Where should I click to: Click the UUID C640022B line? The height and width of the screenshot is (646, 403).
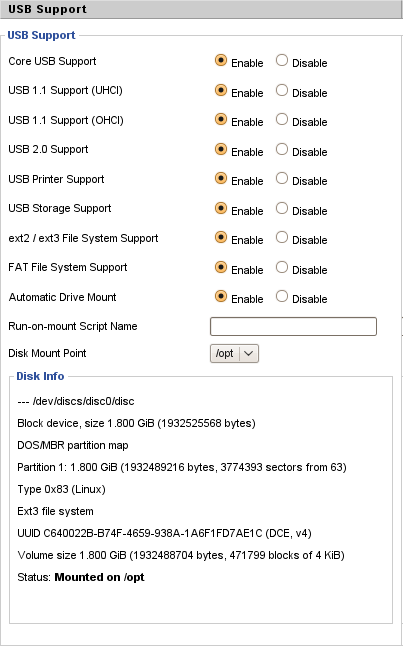click(164, 534)
